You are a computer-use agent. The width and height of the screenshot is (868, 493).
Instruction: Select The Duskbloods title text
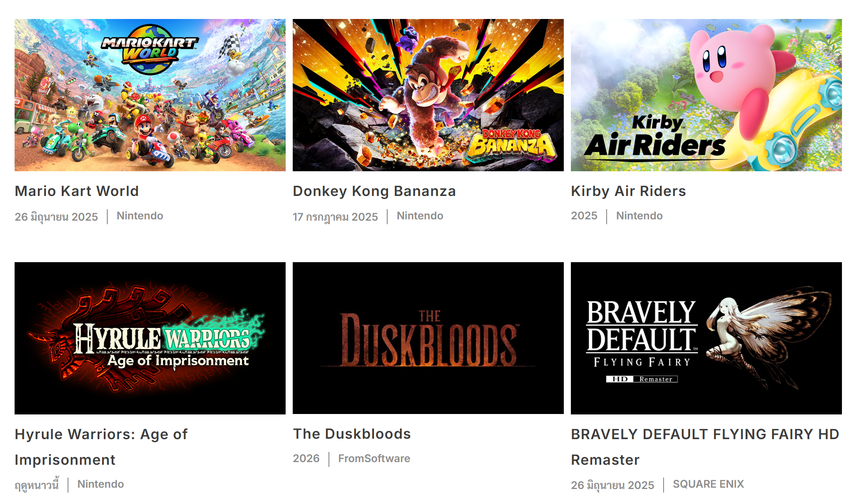tap(352, 434)
